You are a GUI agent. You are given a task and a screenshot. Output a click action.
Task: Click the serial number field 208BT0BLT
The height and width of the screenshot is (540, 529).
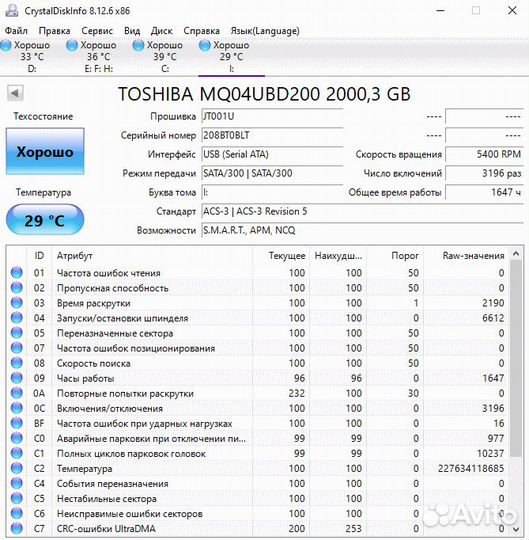pyautogui.click(x=272, y=135)
